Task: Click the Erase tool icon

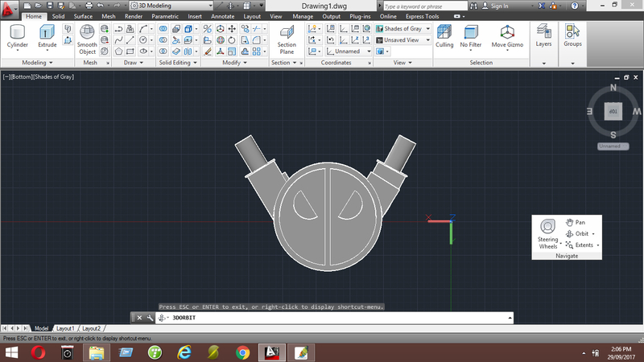Action: click(x=208, y=51)
